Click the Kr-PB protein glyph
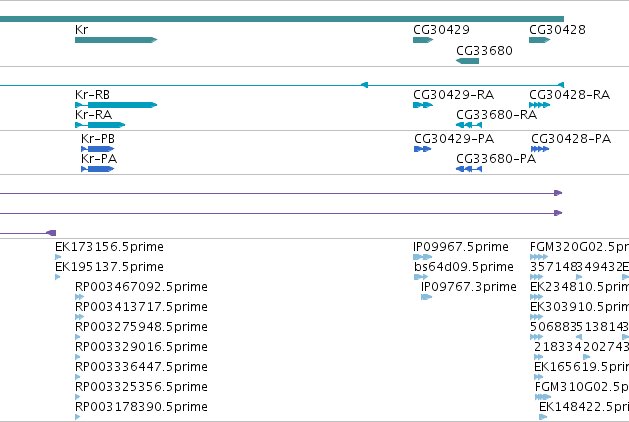629x422 pixels. click(97, 149)
